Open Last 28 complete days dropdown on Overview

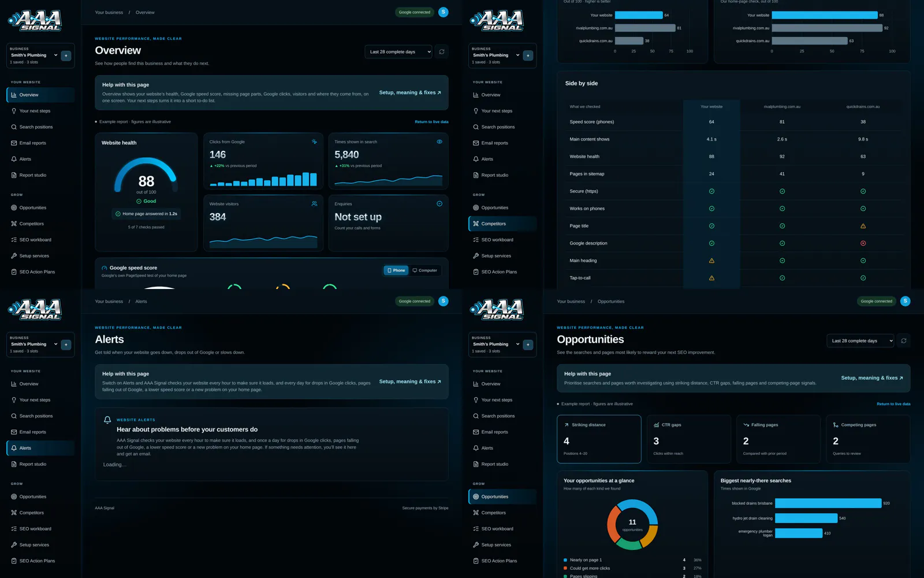398,51
